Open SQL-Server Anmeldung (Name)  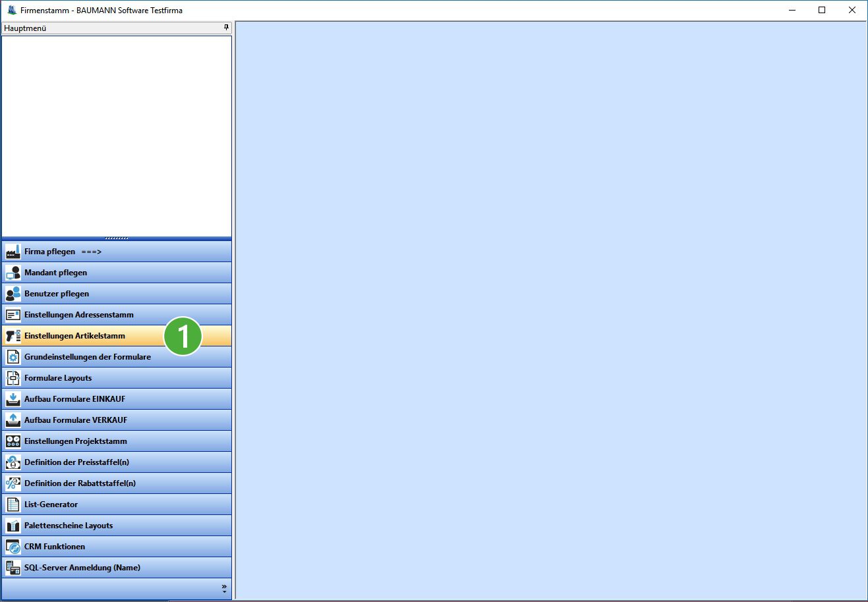coord(117,568)
